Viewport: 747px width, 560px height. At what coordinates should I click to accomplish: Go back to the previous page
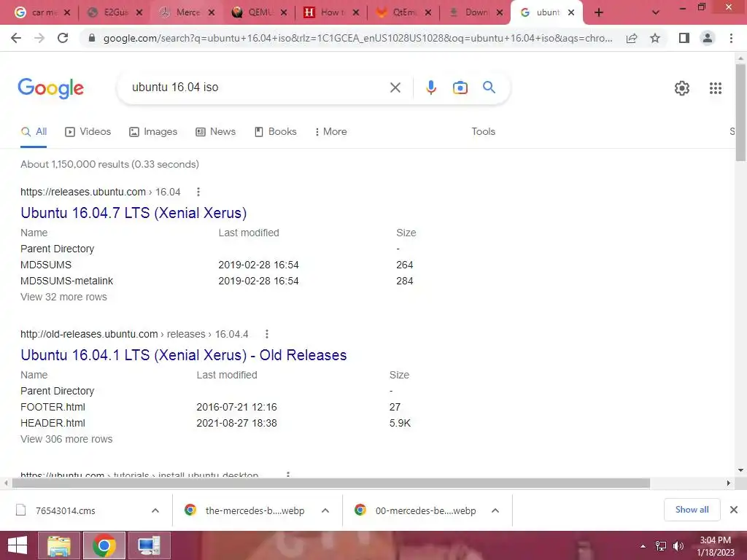point(16,38)
